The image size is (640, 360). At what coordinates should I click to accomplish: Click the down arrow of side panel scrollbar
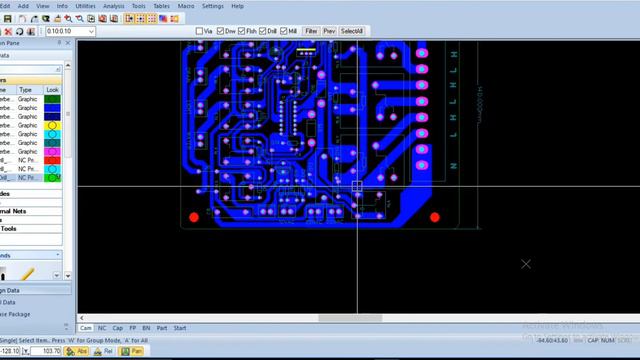click(68, 276)
